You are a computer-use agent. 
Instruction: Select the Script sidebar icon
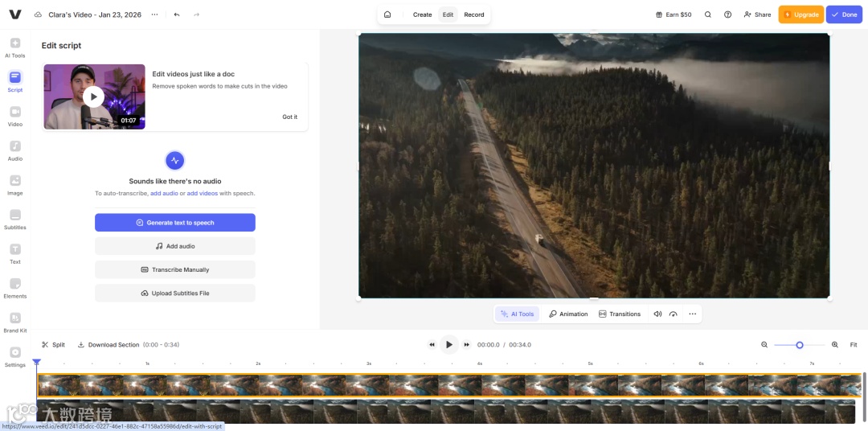click(15, 81)
